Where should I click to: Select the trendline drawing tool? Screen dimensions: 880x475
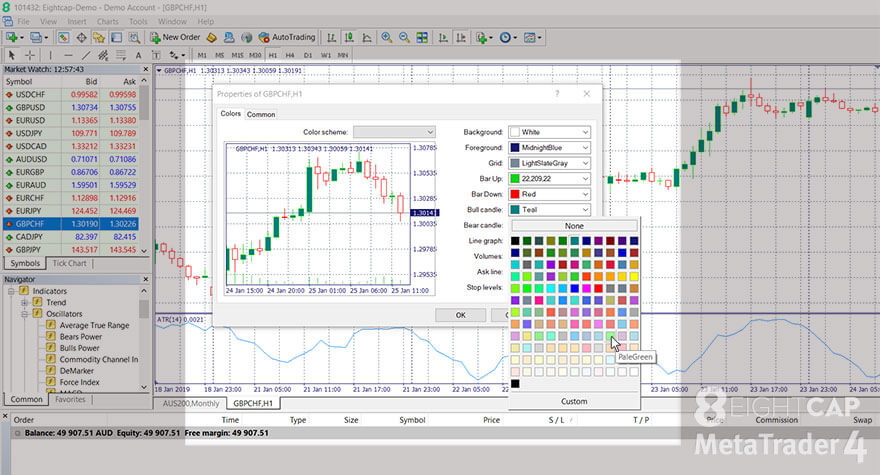(86, 55)
